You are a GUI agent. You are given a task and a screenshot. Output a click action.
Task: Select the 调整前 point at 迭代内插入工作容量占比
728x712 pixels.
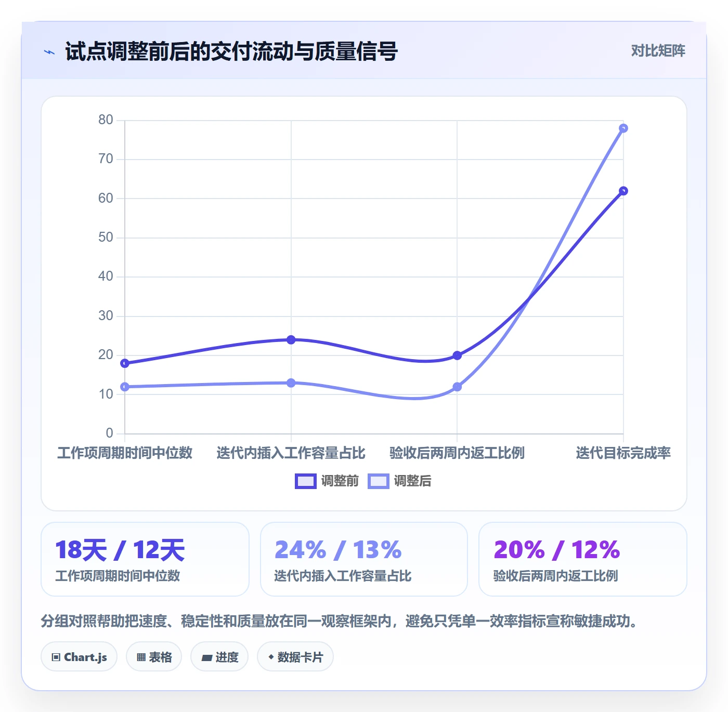point(291,340)
